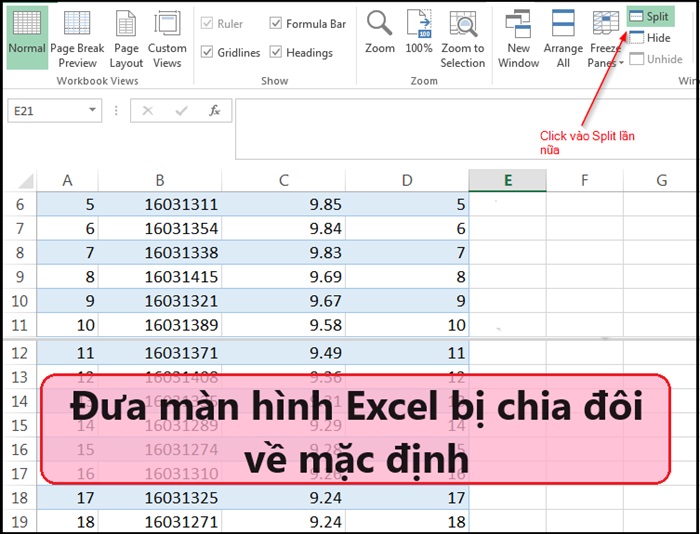Switch to Normal workbook view

coord(27,37)
